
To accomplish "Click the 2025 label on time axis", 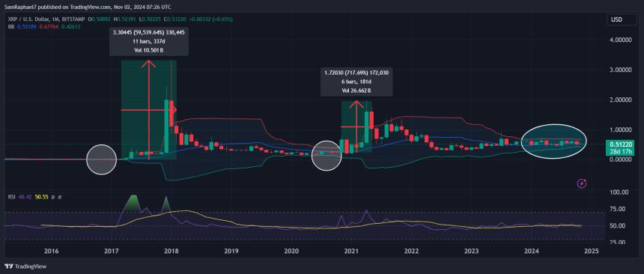I will pos(592,251).
